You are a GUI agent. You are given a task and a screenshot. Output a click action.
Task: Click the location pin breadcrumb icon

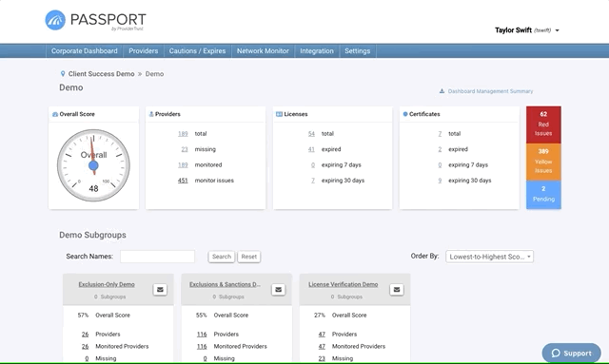coord(63,74)
